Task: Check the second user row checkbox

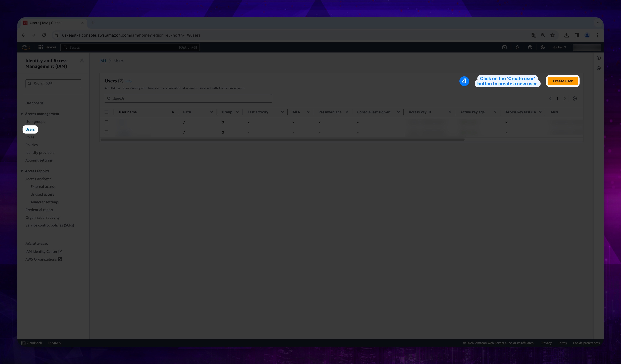Action: point(107,132)
